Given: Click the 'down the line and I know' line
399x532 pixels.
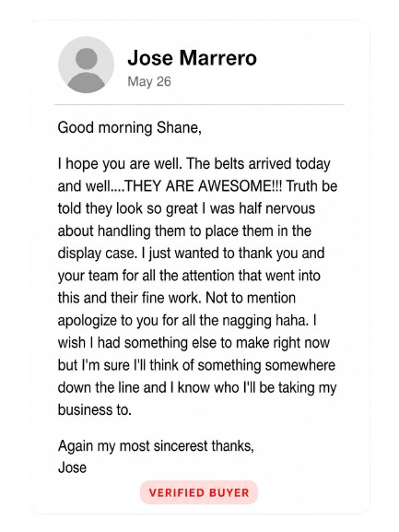Looking at the screenshot, I should 197,388.
